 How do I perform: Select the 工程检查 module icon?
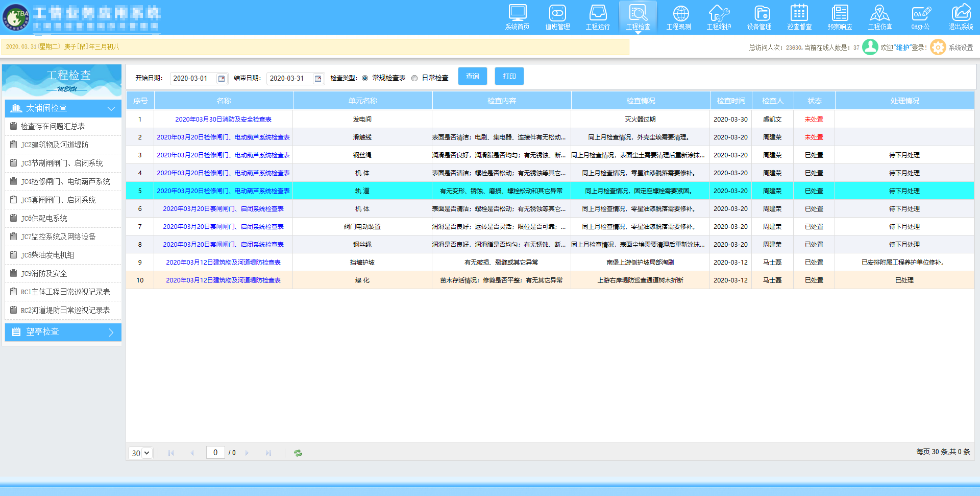(x=638, y=17)
